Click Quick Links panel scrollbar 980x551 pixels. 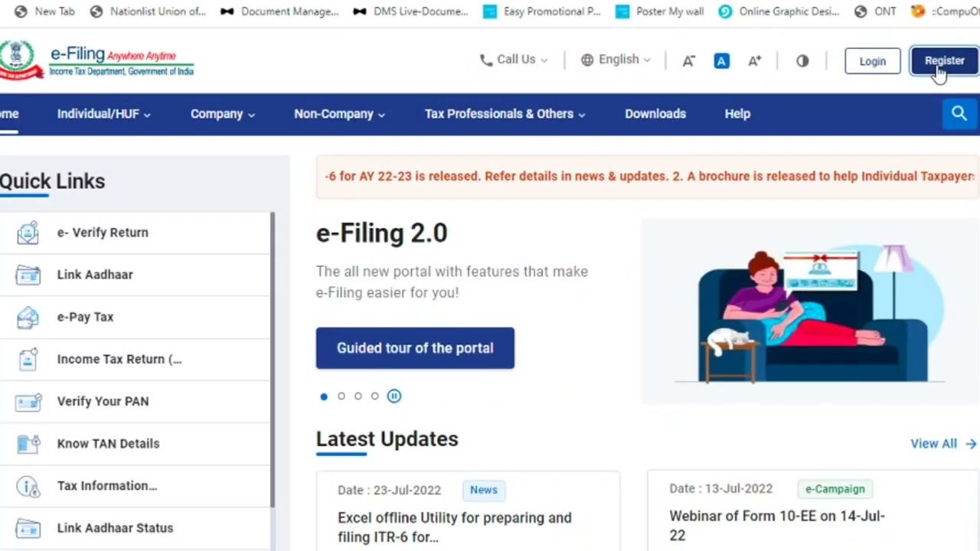click(273, 360)
